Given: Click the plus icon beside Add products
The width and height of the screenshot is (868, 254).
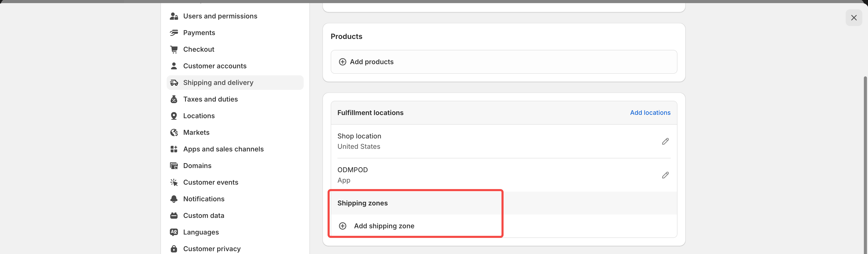Looking at the screenshot, I should tap(342, 62).
